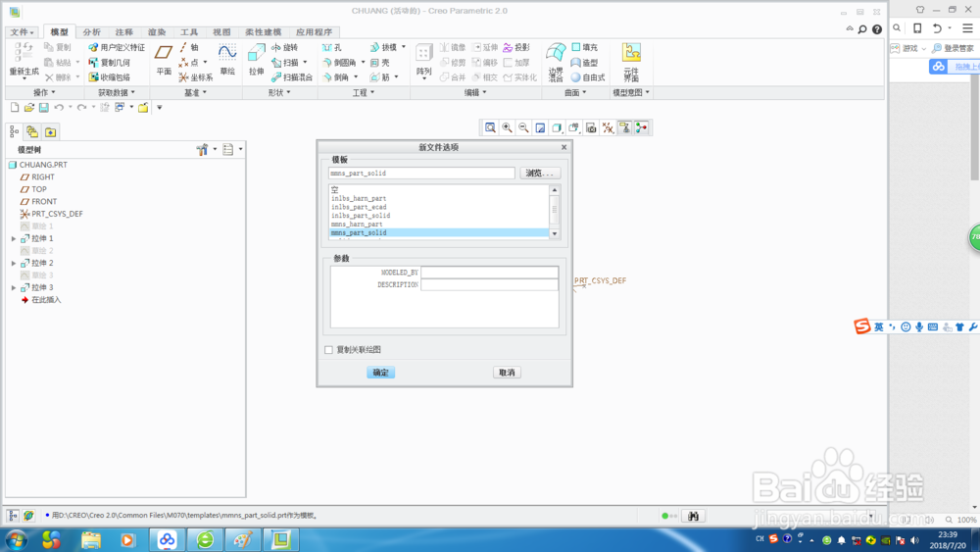Click the MODELED_BY input field
The width and height of the screenshot is (980, 552).
pyautogui.click(x=489, y=272)
